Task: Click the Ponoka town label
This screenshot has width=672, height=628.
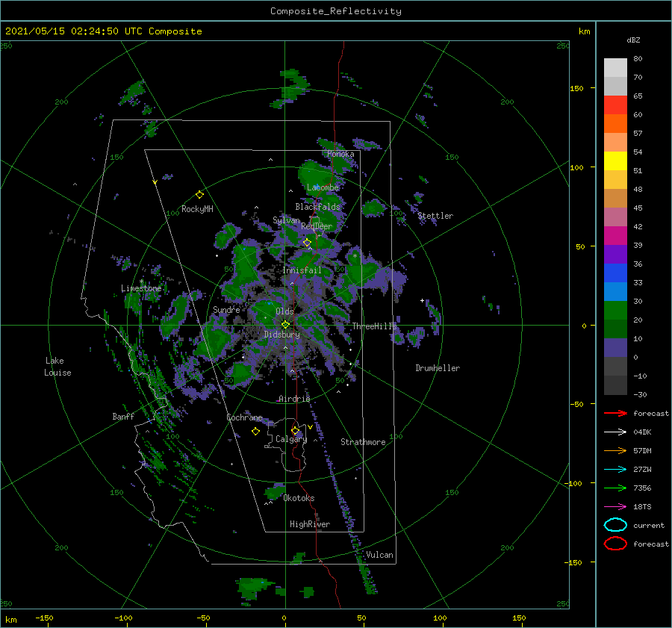Action: coord(340,154)
